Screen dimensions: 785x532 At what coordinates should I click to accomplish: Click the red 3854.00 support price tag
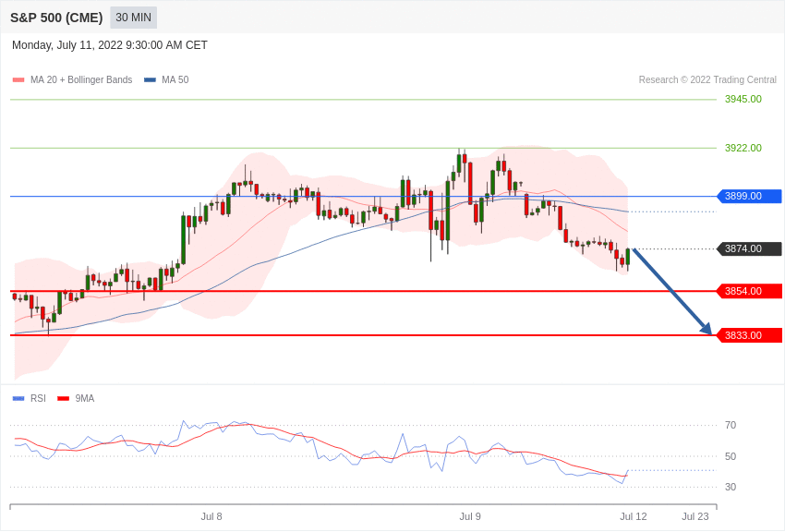pos(750,291)
